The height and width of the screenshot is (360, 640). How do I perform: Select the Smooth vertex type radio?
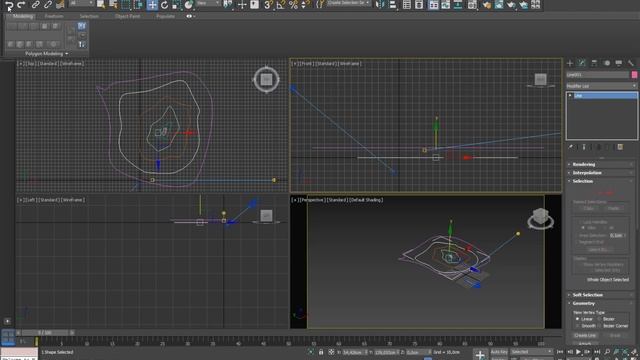(x=578, y=326)
